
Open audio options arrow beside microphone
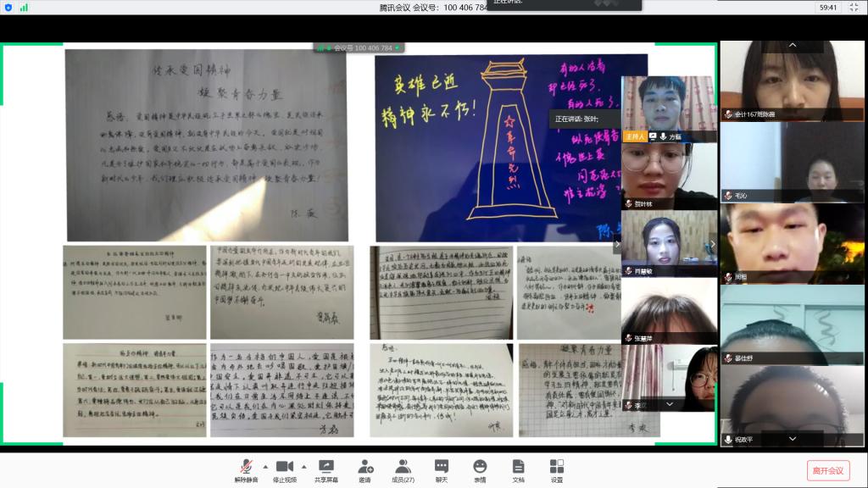pos(264,466)
